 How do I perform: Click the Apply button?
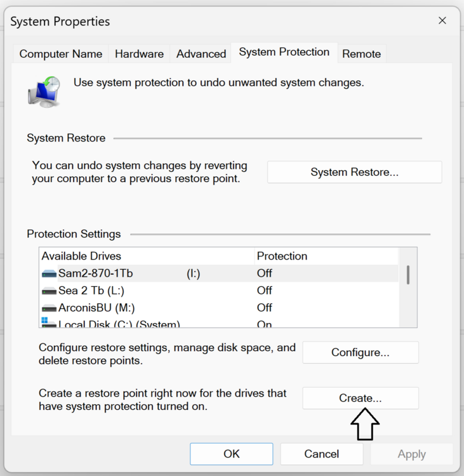click(x=411, y=454)
